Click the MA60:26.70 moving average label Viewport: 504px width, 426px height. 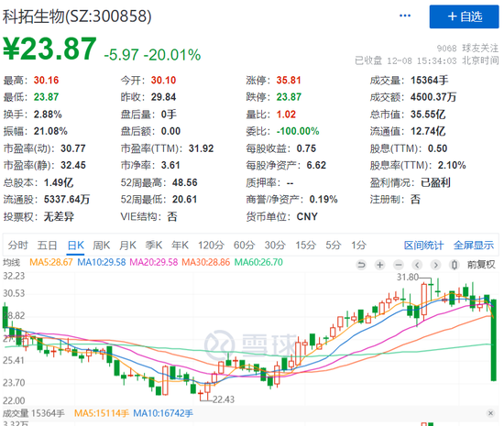[x=258, y=262]
